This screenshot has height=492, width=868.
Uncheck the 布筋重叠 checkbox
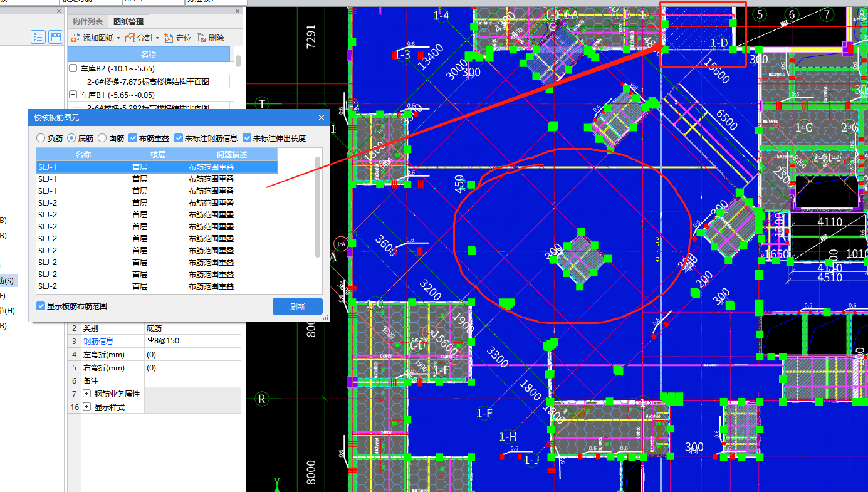(133, 138)
